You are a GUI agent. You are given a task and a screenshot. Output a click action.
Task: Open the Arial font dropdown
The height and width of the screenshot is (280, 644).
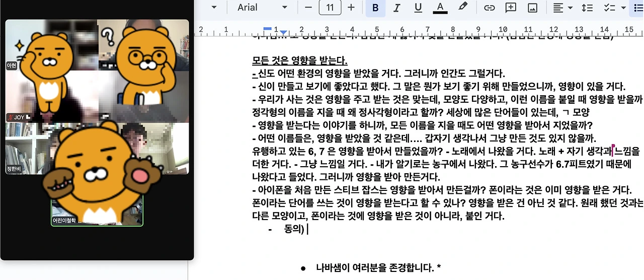click(x=262, y=8)
